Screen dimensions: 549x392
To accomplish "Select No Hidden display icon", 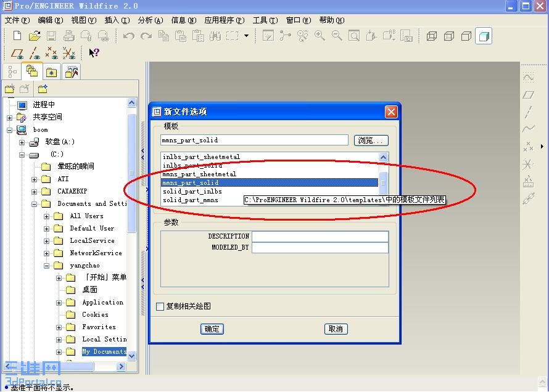I will click(466, 36).
